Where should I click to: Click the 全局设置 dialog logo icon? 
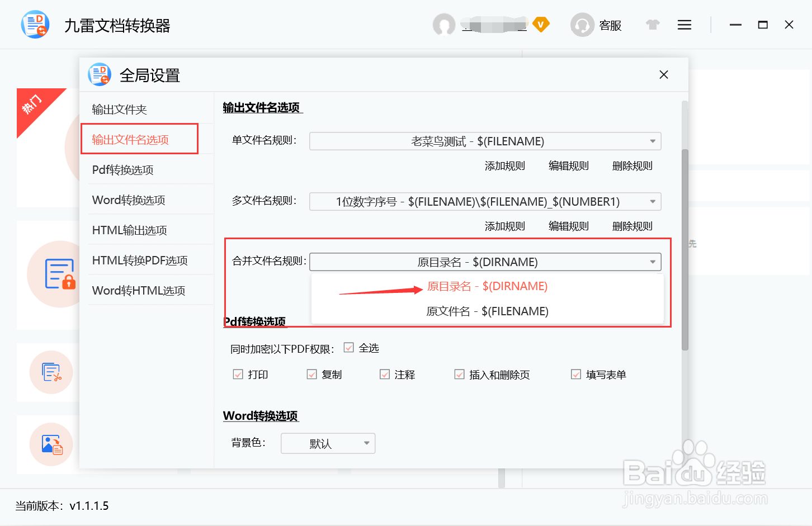pyautogui.click(x=100, y=74)
